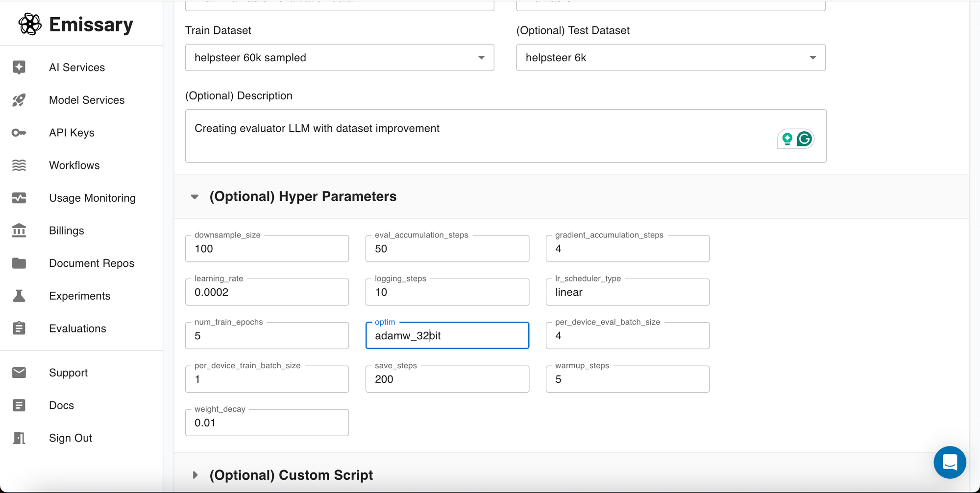Click the learning_rate field
Screen dimensions: 980x493
(x=267, y=292)
